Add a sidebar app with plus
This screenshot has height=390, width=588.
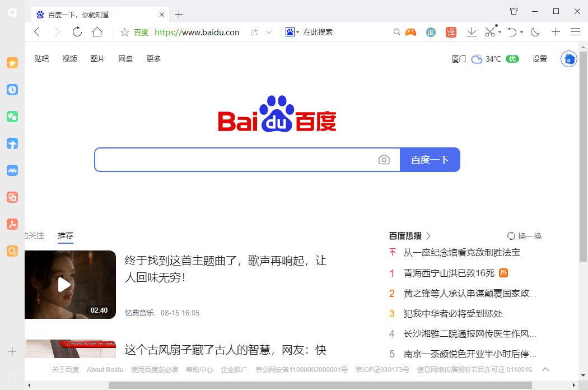click(x=12, y=351)
